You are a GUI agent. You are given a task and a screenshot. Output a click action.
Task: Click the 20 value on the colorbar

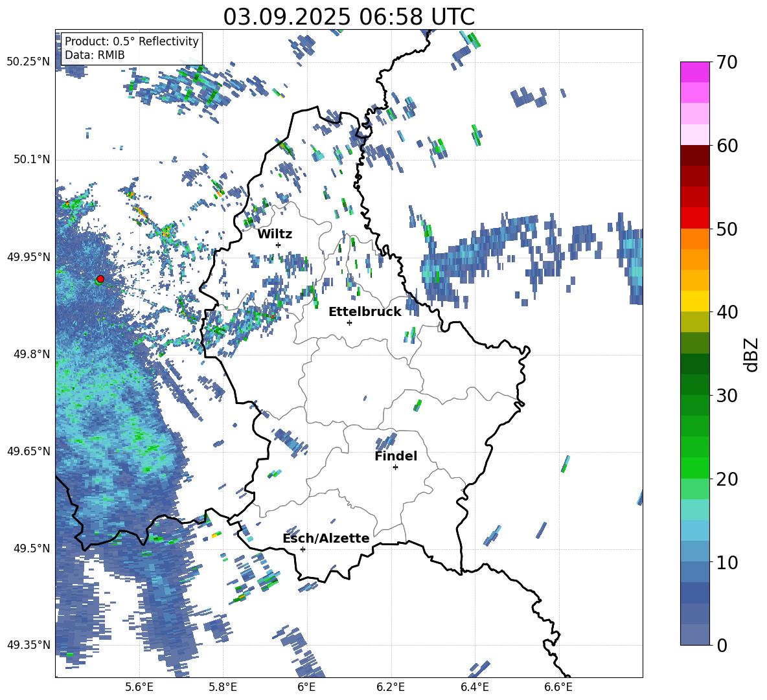tap(727, 479)
